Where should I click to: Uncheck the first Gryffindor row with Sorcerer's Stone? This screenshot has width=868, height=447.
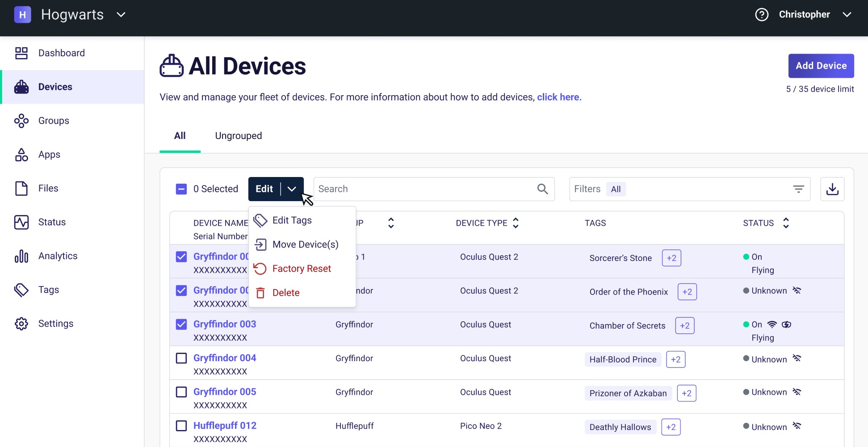[x=181, y=257]
